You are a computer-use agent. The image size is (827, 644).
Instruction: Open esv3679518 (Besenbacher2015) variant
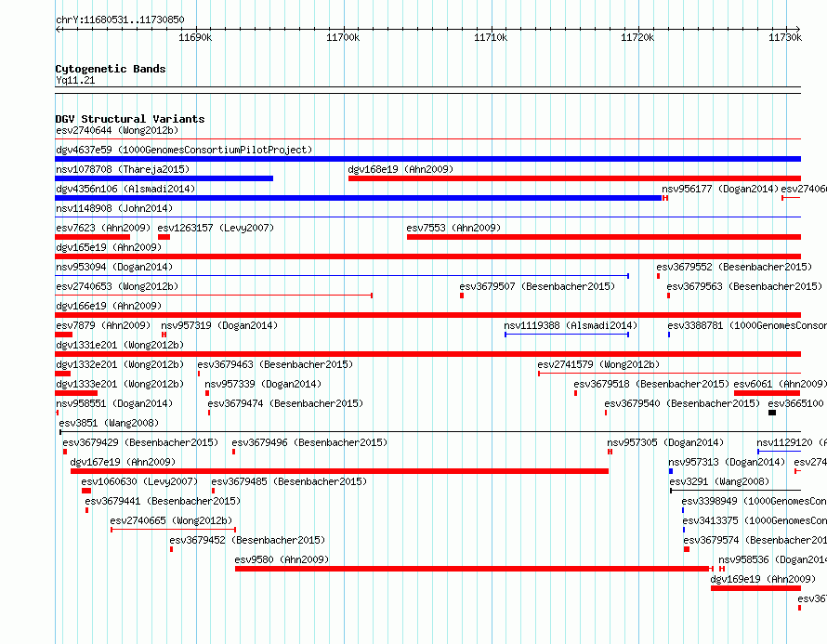click(x=651, y=384)
